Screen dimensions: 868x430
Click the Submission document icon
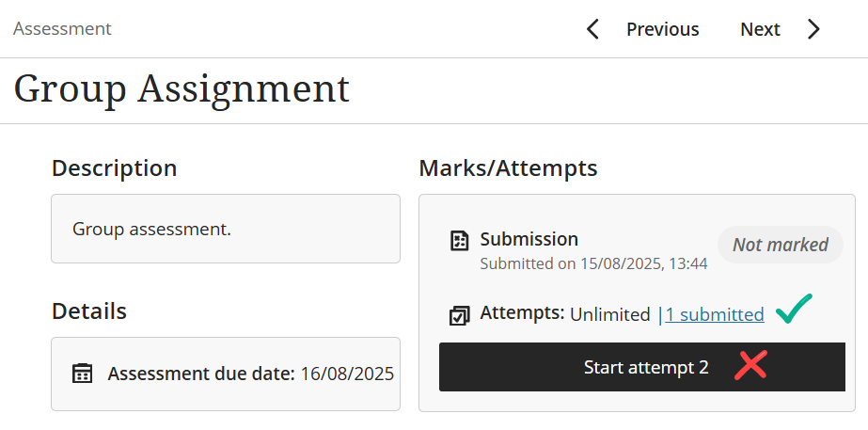(460, 241)
